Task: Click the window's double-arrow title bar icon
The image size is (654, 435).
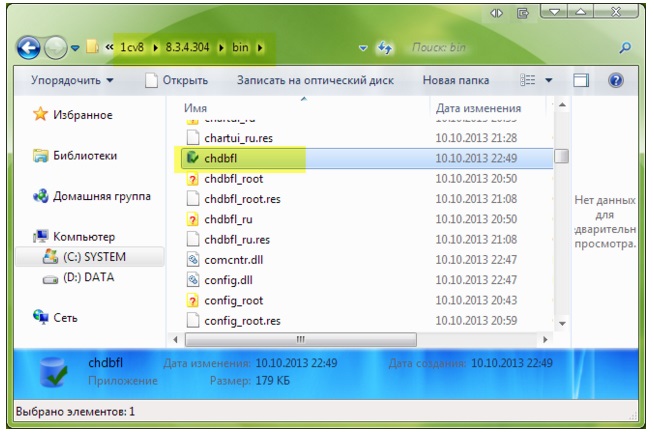Action: (496, 13)
